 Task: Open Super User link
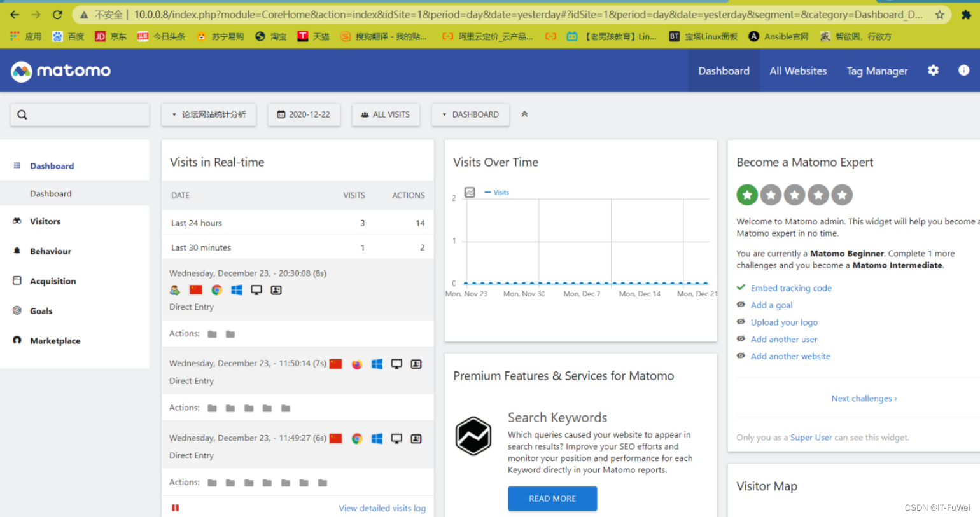[x=811, y=438]
